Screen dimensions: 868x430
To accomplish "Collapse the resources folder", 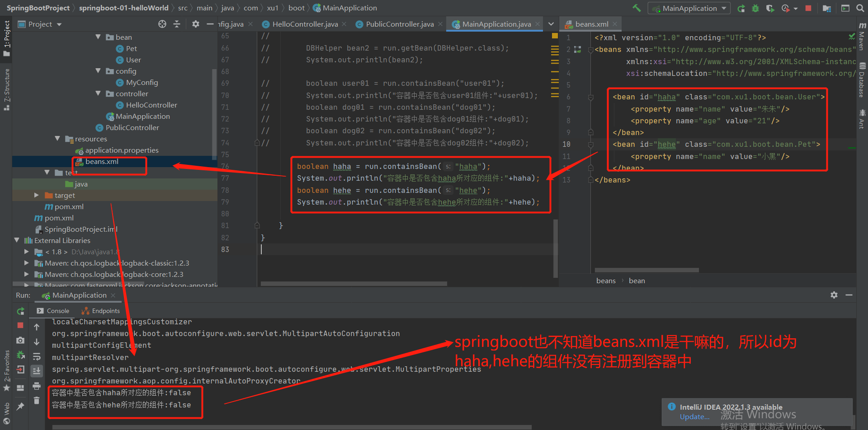I will point(57,139).
